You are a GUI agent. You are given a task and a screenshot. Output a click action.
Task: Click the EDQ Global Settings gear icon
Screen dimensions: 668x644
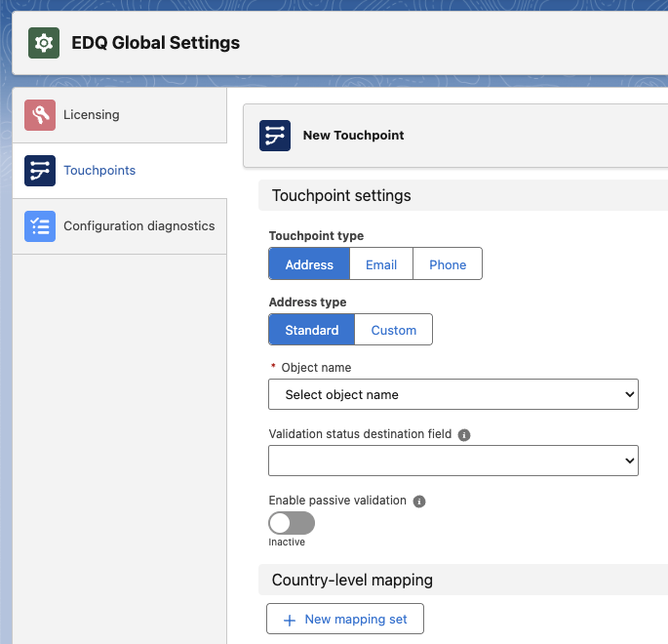click(44, 43)
